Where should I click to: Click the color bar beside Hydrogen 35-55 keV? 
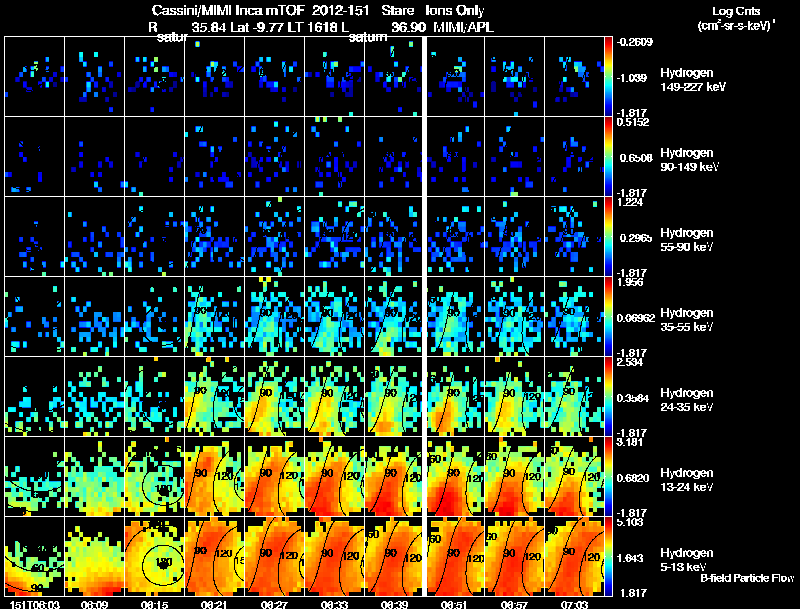[608, 317]
